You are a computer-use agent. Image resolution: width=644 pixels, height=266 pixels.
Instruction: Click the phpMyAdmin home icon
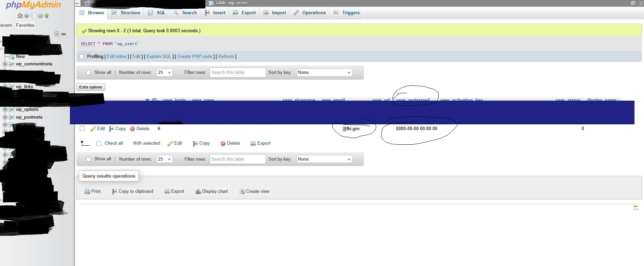[x=20, y=16]
